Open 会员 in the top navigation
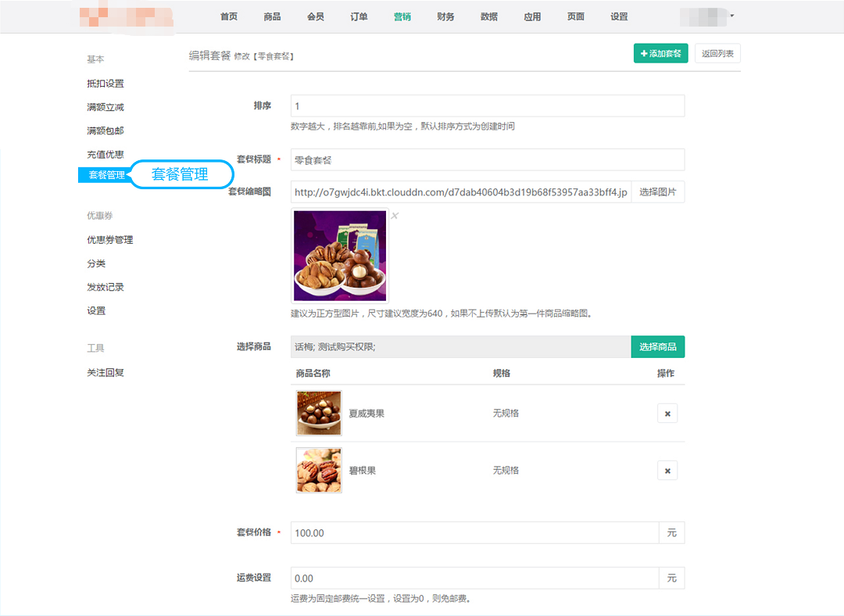This screenshot has width=844, height=616. click(x=316, y=16)
